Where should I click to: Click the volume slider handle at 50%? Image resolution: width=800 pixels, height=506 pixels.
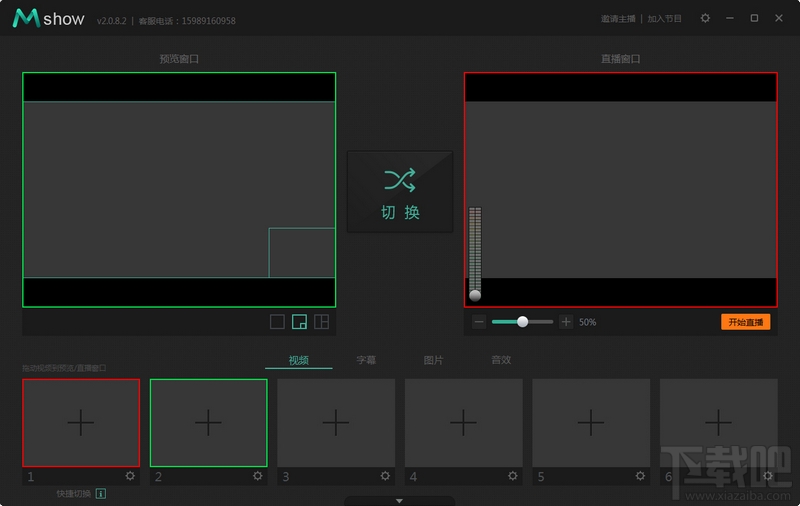522,322
